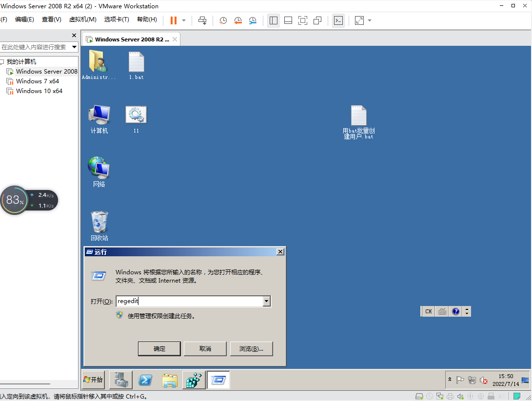The height and width of the screenshot is (401, 532).
Task: Open the language bar keyboard icon
Action: click(x=442, y=311)
